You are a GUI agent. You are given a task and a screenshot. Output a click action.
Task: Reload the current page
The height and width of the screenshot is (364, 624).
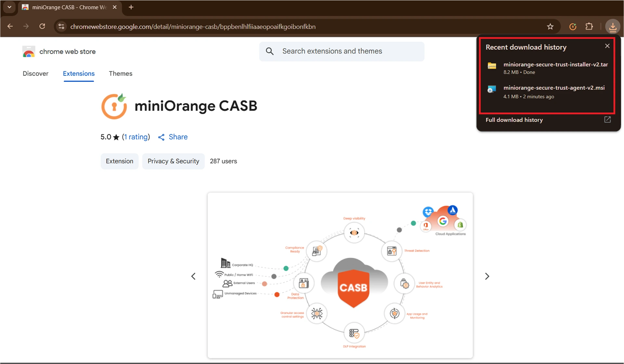click(x=42, y=26)
